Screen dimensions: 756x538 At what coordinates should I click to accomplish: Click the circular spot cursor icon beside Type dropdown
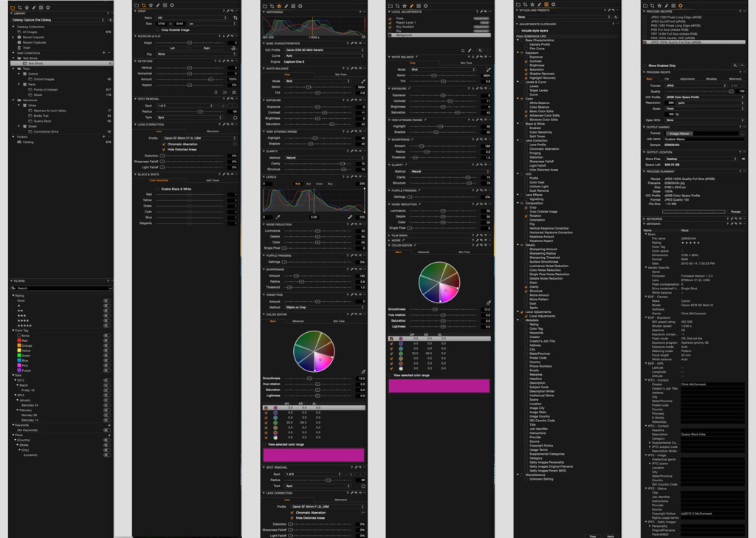(235, 117)
